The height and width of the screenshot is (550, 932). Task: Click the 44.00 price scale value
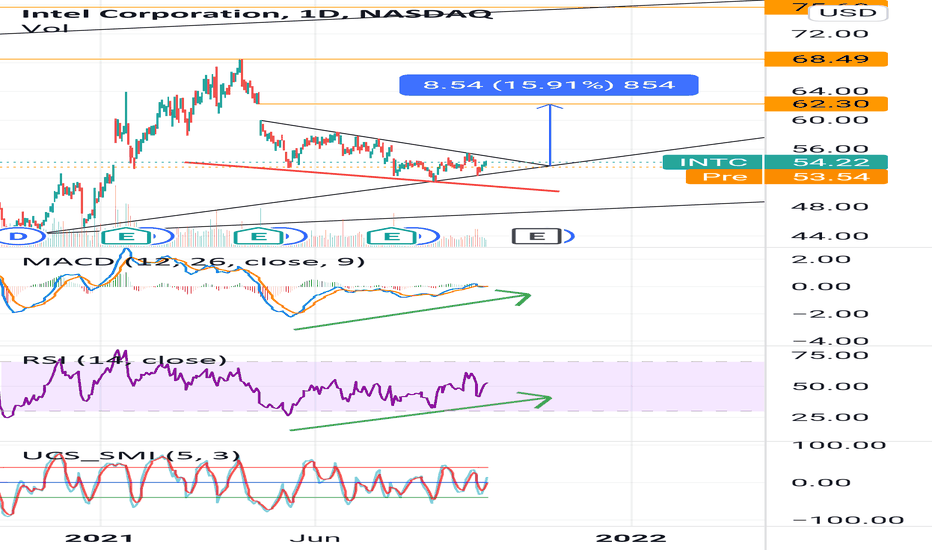(830, 235)
